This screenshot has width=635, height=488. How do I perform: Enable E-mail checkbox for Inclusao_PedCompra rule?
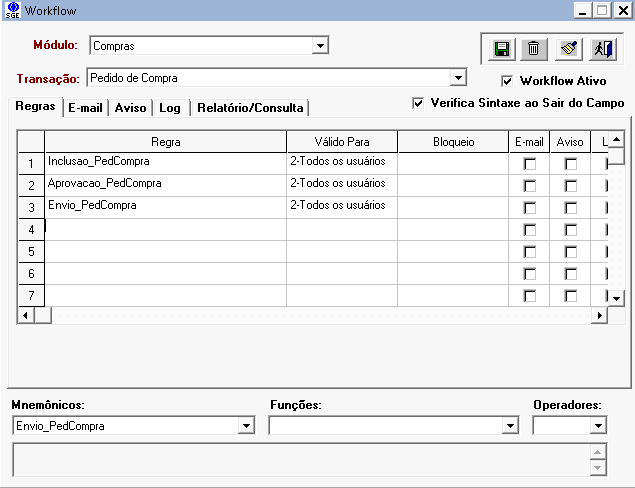point(530,162)
